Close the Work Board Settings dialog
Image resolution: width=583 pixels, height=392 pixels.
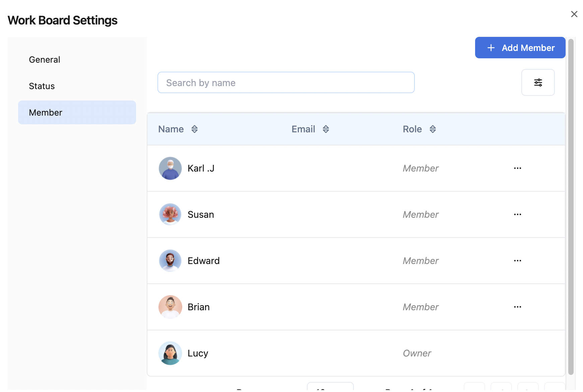click(574, 14)
